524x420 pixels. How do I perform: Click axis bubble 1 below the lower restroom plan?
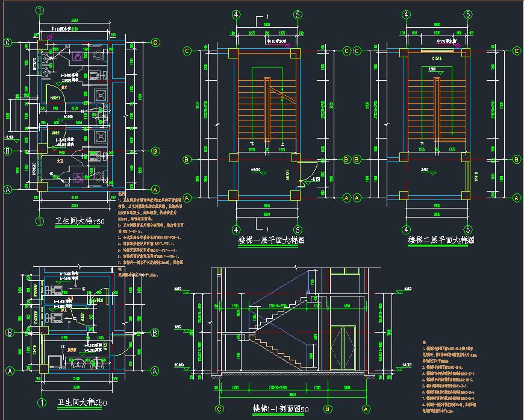[42, 403]
